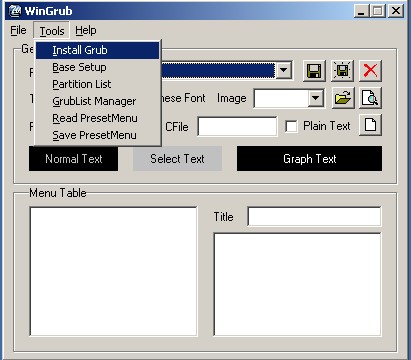This screenshot has height=360, width=411.
Task: Click the green floppy disk save icon
Action: pos(314,71)
